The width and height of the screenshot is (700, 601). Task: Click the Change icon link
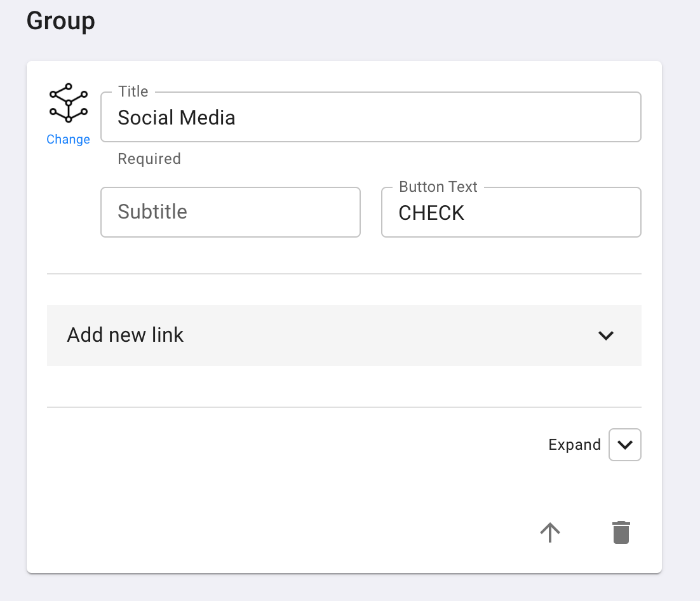69,139
